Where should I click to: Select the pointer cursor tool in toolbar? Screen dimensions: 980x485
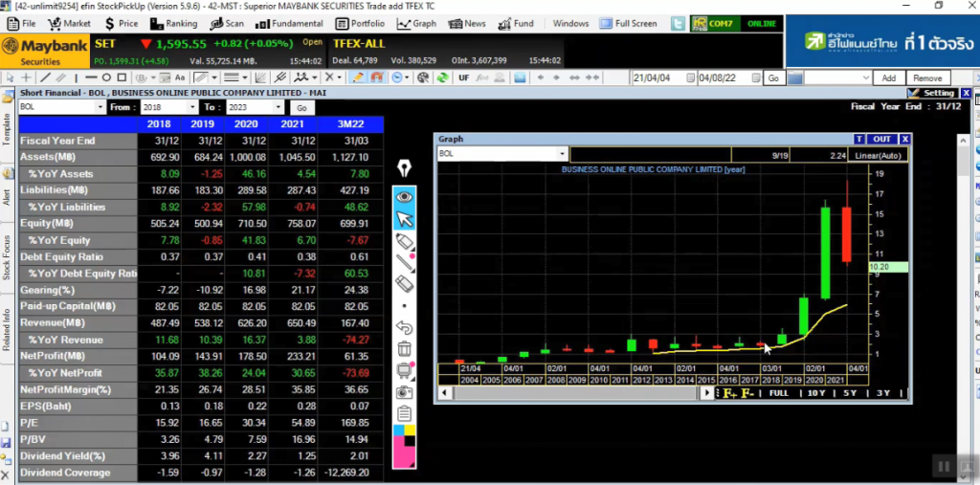10,77
